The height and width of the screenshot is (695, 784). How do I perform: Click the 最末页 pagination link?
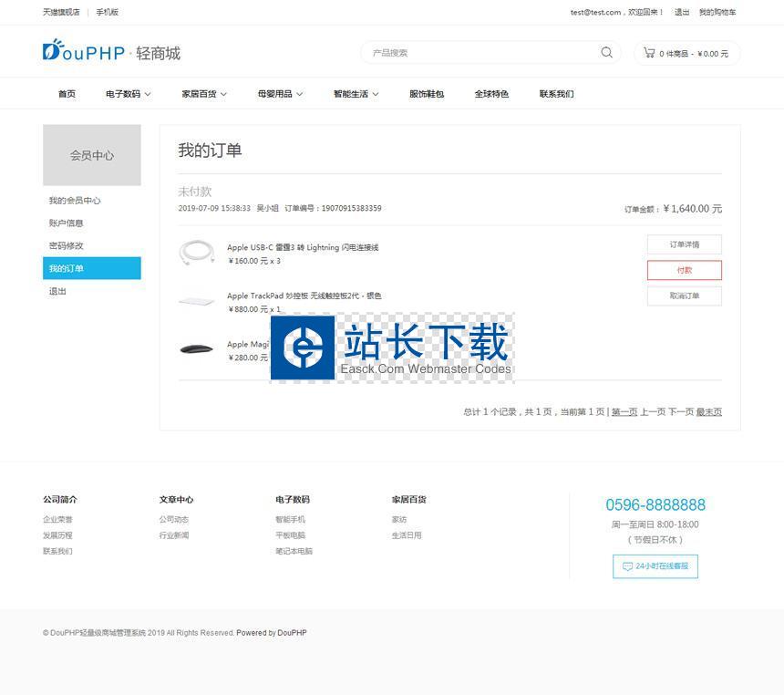point(708,412)
